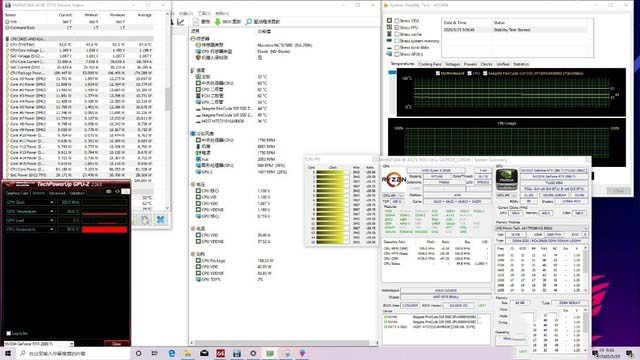Switch to Validation tab in GPU-Z
The image size is (640, 360).
coord(77,193)
